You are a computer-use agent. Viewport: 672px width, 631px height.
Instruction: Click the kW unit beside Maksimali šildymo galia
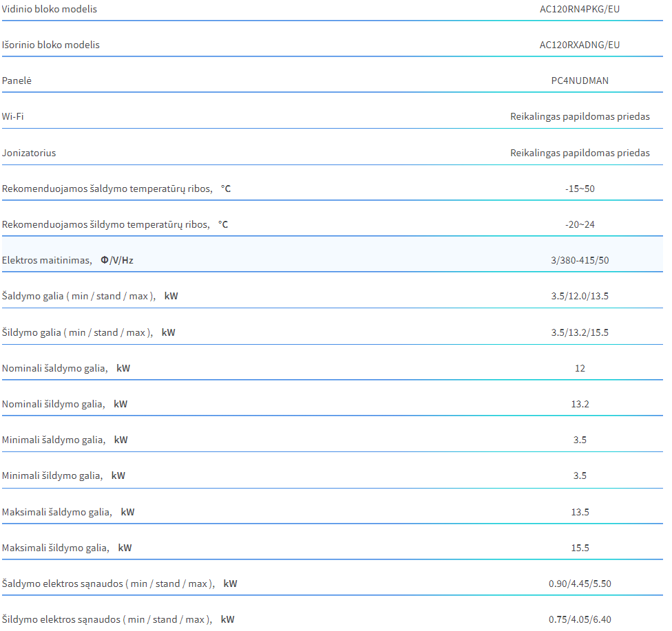coord(125,548)
